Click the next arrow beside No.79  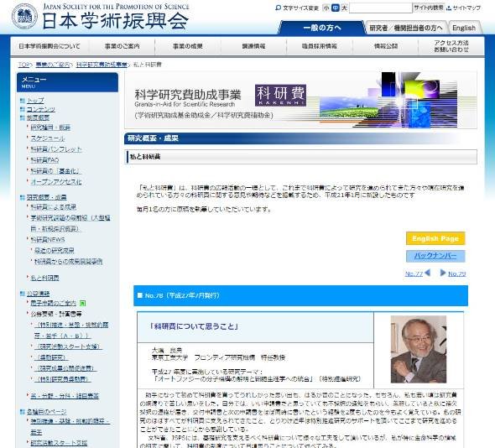coord(443,273)
